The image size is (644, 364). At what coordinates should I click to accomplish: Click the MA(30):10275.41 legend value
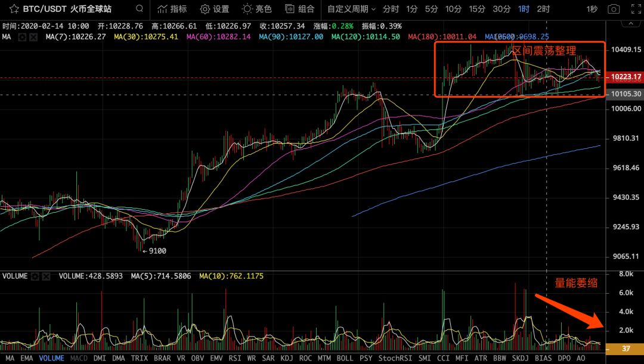pyautogui.click(x=146, y=37)
